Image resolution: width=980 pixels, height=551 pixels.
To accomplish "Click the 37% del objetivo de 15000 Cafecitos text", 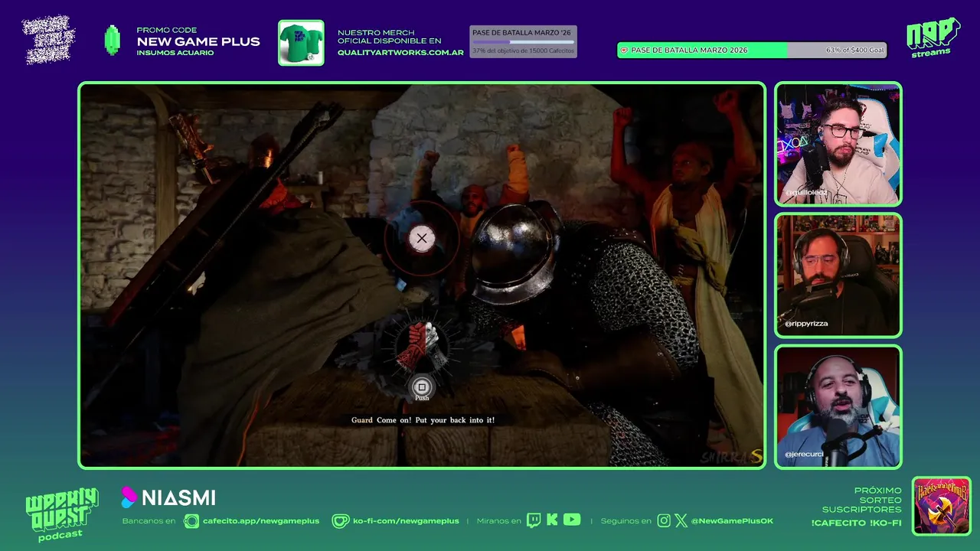I will pos(523,51).
